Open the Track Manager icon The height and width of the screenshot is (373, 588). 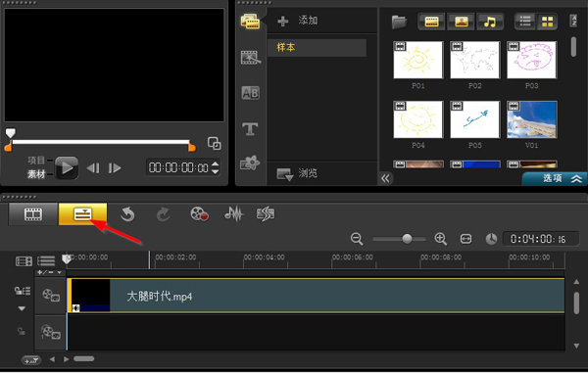point(46,260)
